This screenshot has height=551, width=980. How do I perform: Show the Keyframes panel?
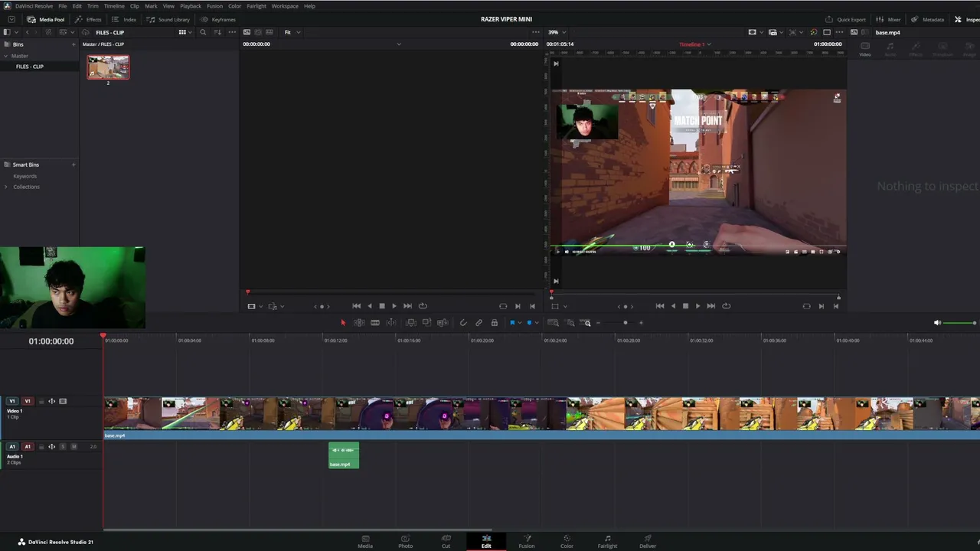pos(218,19)
